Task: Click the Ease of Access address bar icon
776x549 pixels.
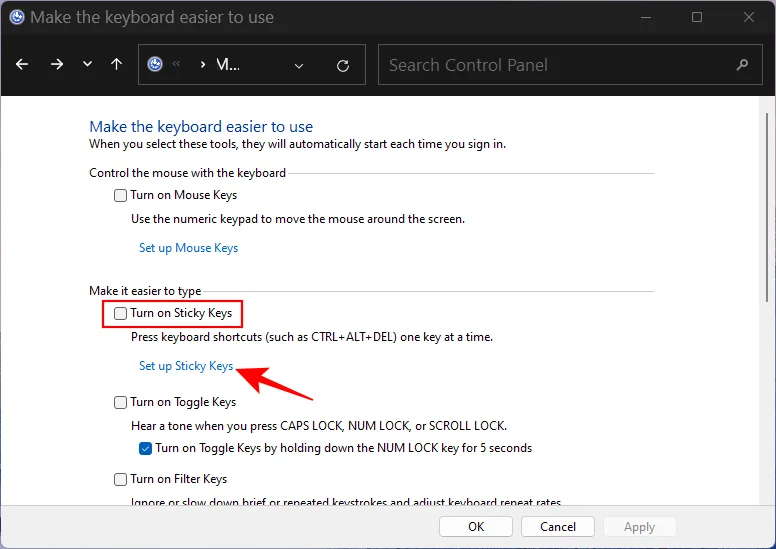Action: pos(155,64)
